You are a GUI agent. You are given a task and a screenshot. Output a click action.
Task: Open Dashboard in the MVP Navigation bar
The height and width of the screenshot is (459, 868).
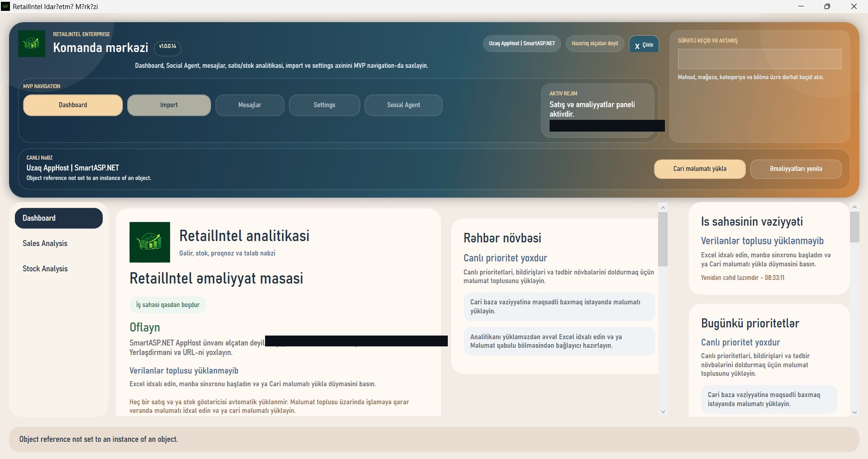click(73, 105)
